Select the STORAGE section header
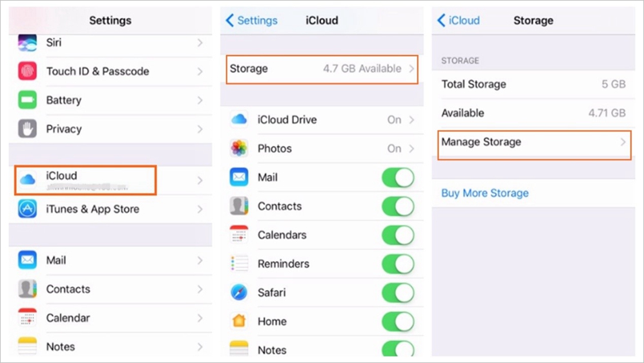 point(460,61)
